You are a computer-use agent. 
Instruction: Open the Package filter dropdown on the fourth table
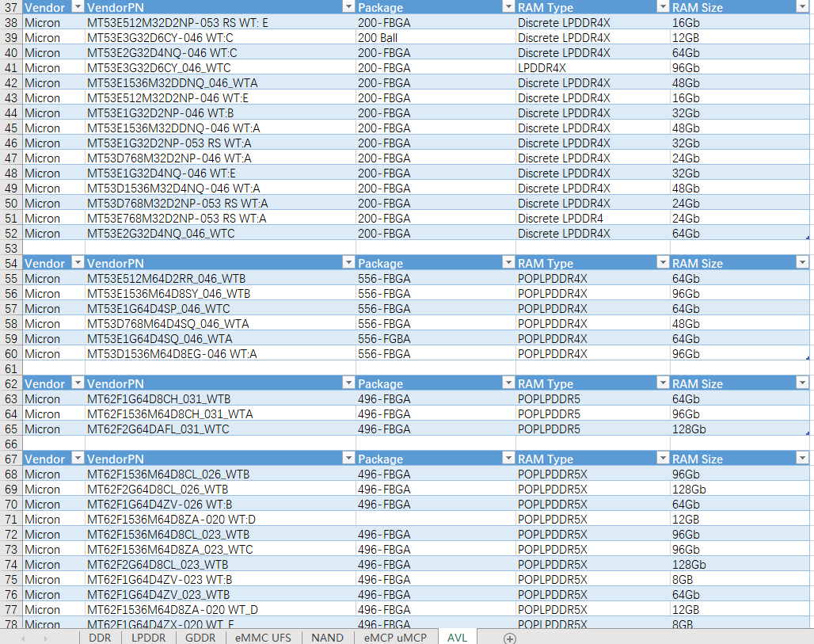[x=508, y=458]
